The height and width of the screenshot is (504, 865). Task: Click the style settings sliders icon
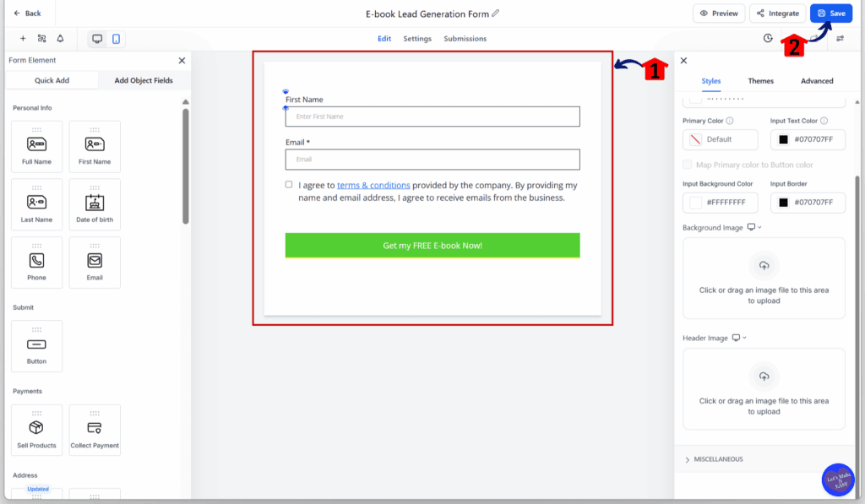[x=840, y=39]
